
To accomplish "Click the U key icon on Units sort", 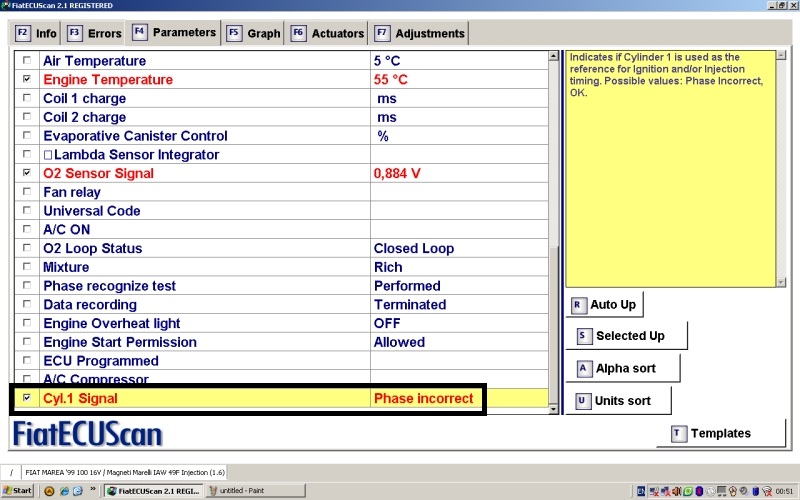I will click(583, 400).
